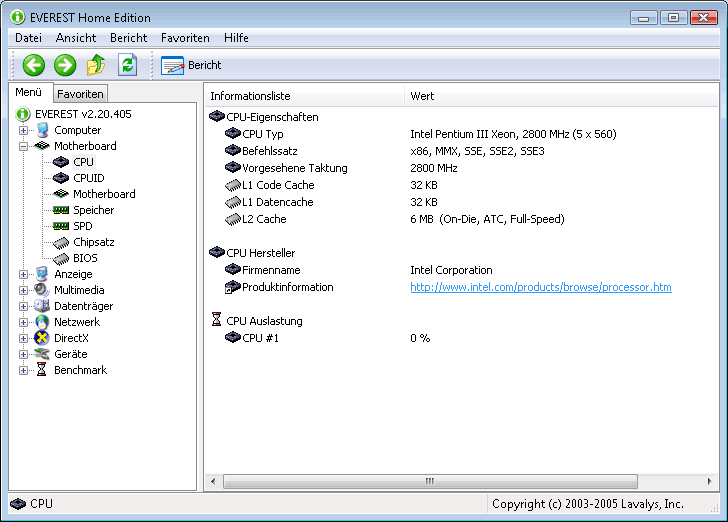Click the 'Intel Corporation' value
This screenshot has width=728, height=522.
coord(451,270)
